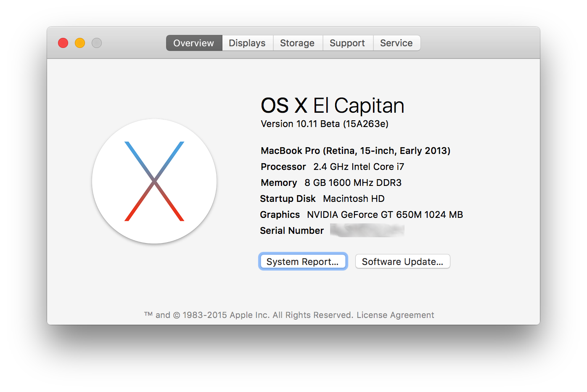The width and height of the screenshot is (587, 392).
Task: Click the disabled gray zoom button
Action: click(97, 43)
